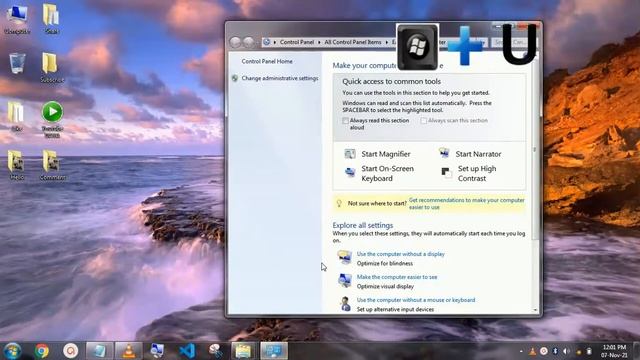Viewport: 640px width, 360px height.
Task: Open Visual Studio Code from the taskbar
Action: click(187, 351)
